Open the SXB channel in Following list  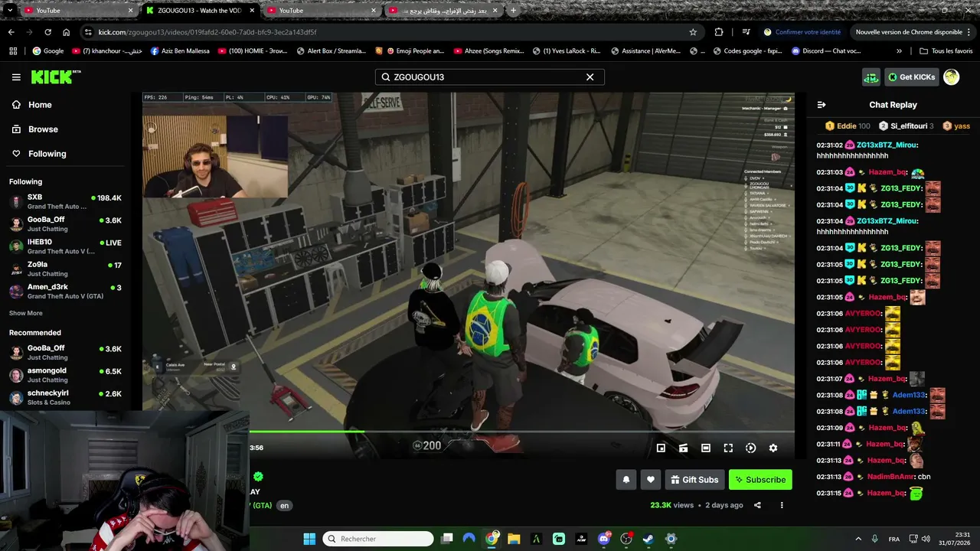[66, 202]
